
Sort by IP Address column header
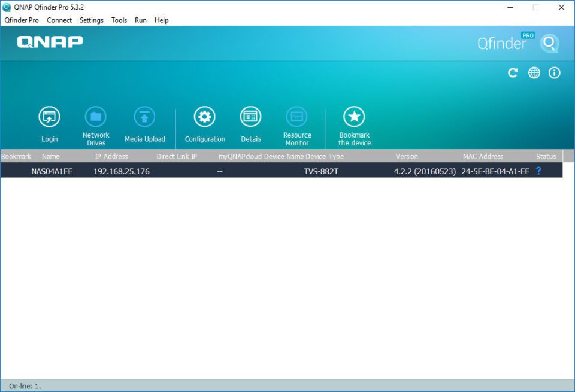point(111,156)
